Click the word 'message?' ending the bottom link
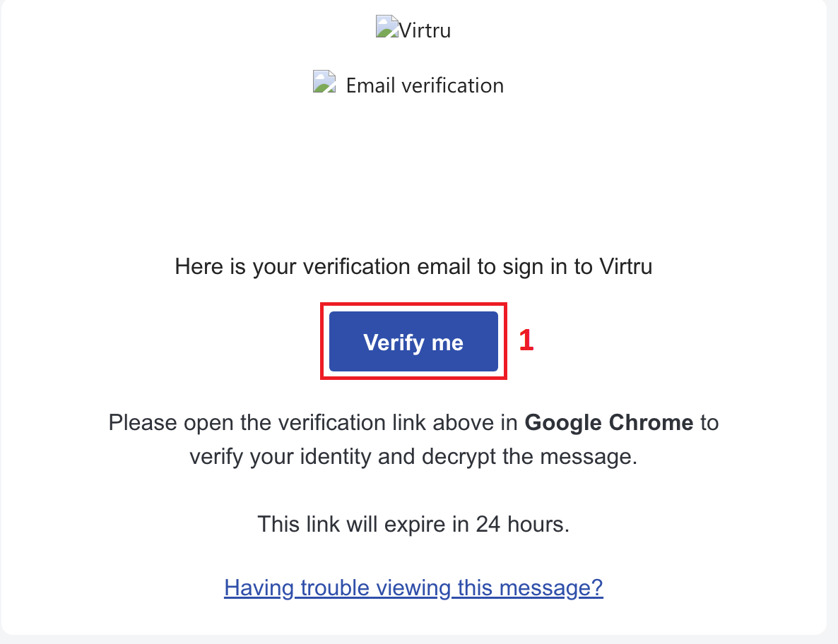The height and width of the screenshot is (644, 838). click(x=552, y=588)
